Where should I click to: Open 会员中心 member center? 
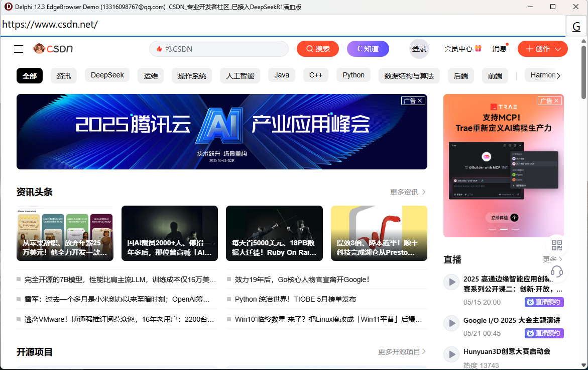458,49
